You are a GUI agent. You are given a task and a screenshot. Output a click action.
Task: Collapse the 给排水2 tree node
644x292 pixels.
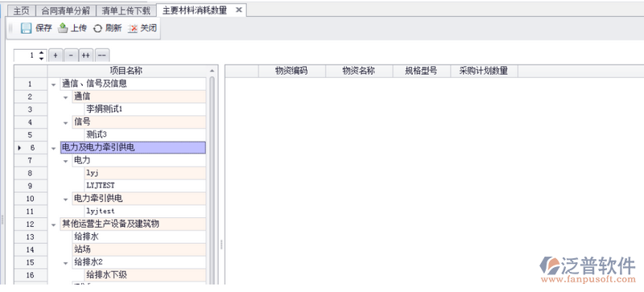coord(66,263)
